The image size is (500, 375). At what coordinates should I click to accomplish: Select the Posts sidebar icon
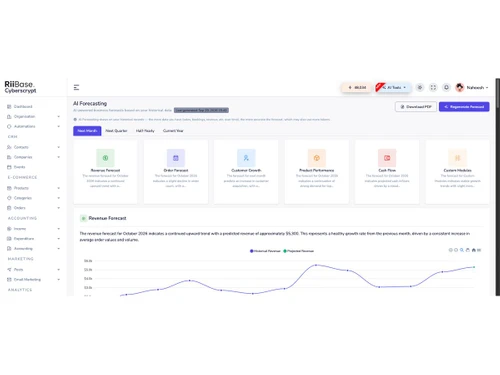tap(9, 269)
